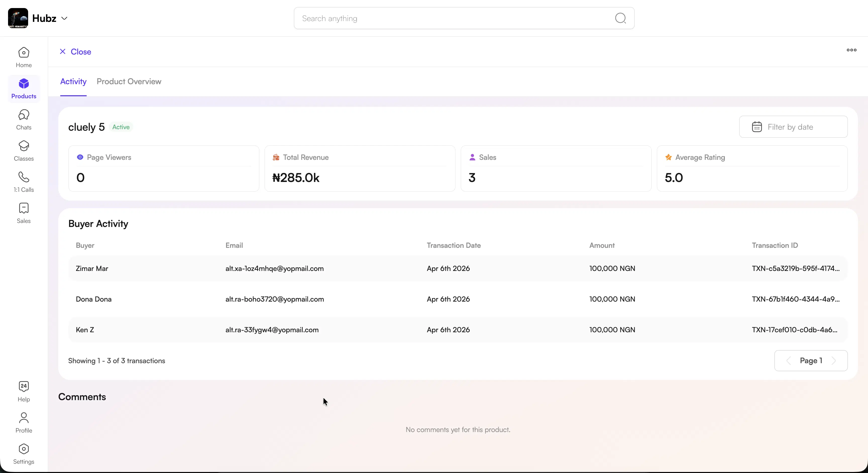Select the Zimar Mar buyer name
The image size is (868, 473).
pyautogui.click(x=92, y=269)
